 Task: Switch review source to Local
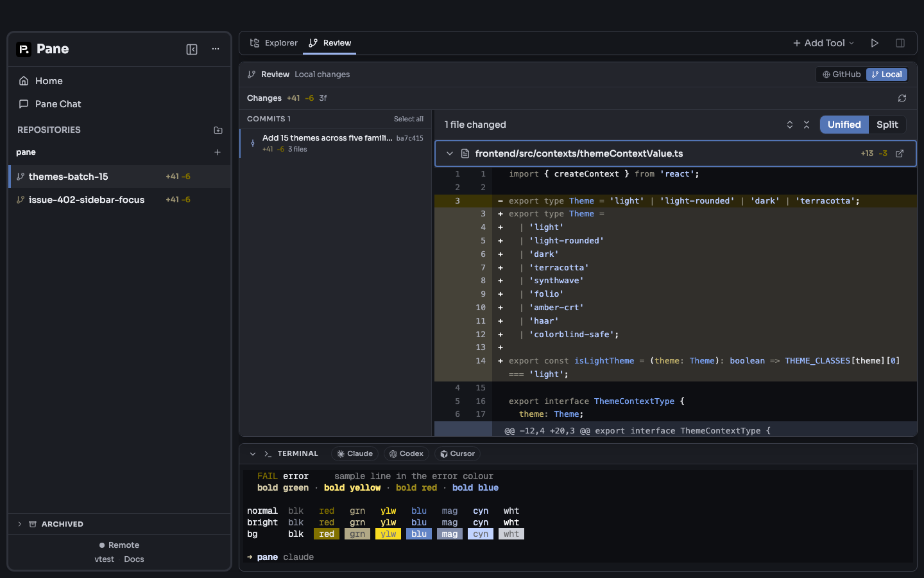[887, 74]
